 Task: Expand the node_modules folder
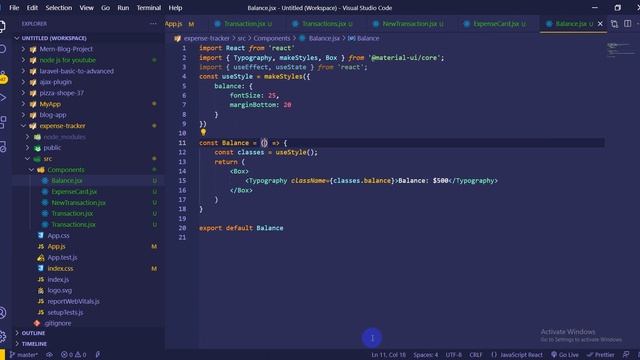[64, 137]
